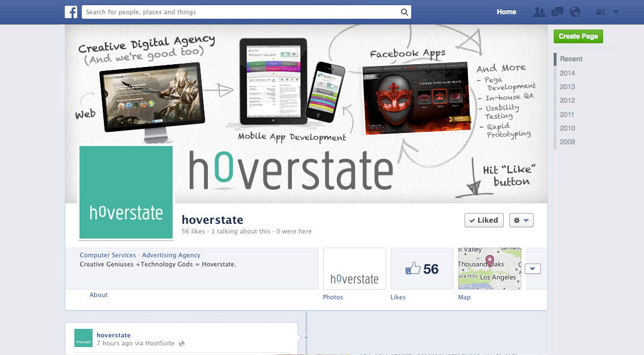
Task: Open the page settings gear dropdown
Action: coord(521,220)
